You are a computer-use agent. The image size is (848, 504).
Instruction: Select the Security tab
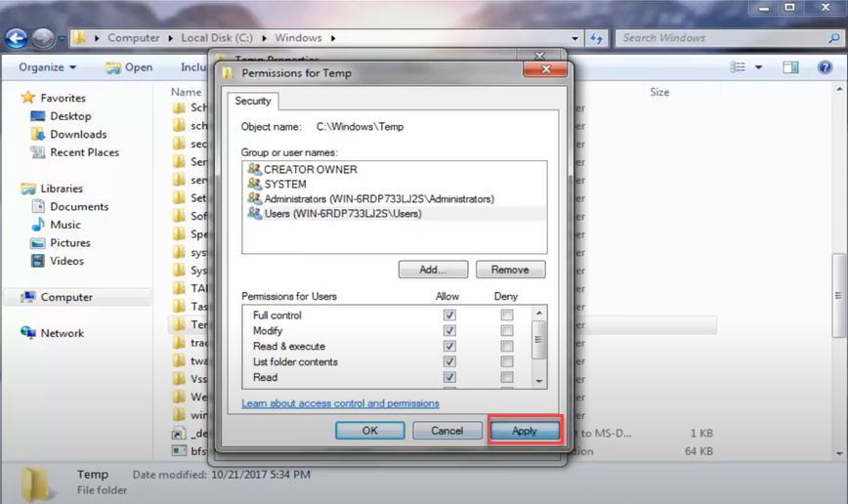coord(253,102)
